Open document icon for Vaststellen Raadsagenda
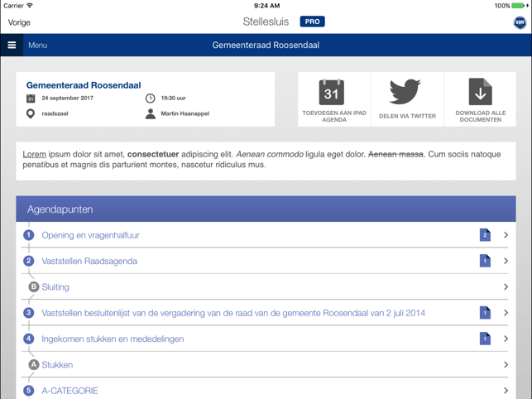The image size is (532, 399). click(485, 261)
